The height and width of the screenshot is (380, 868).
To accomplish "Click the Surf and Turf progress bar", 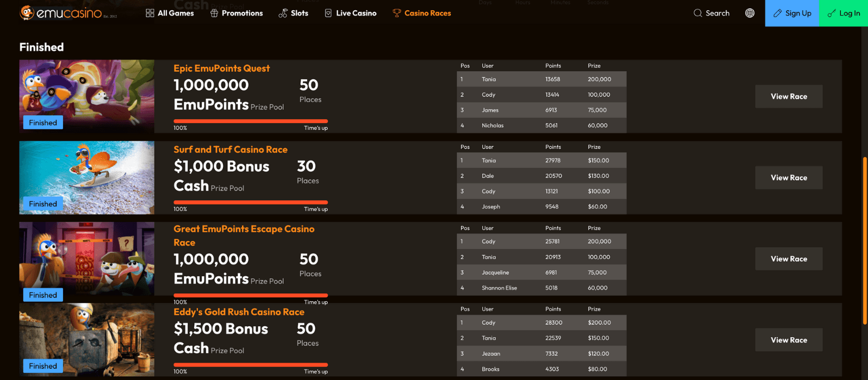I will (x=251, y=202).
